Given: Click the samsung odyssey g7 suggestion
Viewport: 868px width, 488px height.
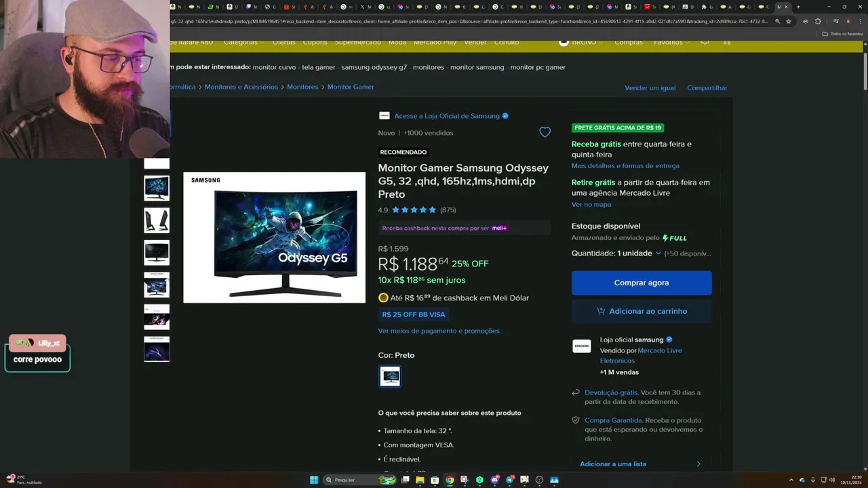Looking at the screenshot, I should pos(374,67).
